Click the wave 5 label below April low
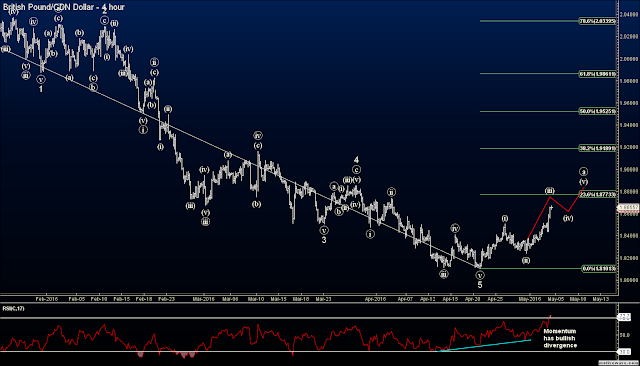The image size is (640, 366). pyautogui.click(x=480, y=285)
